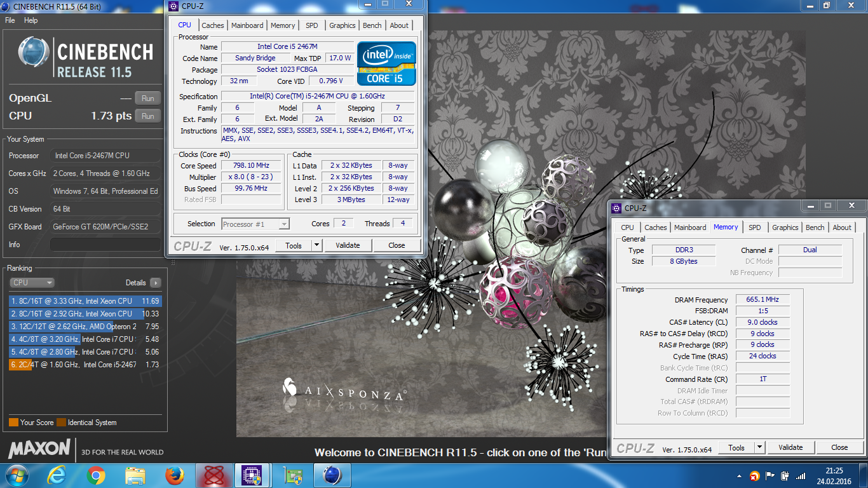The image size is (868, 488).
Task: Click the Intel Core i5 logo in CPU-Z
Action: 386,64
